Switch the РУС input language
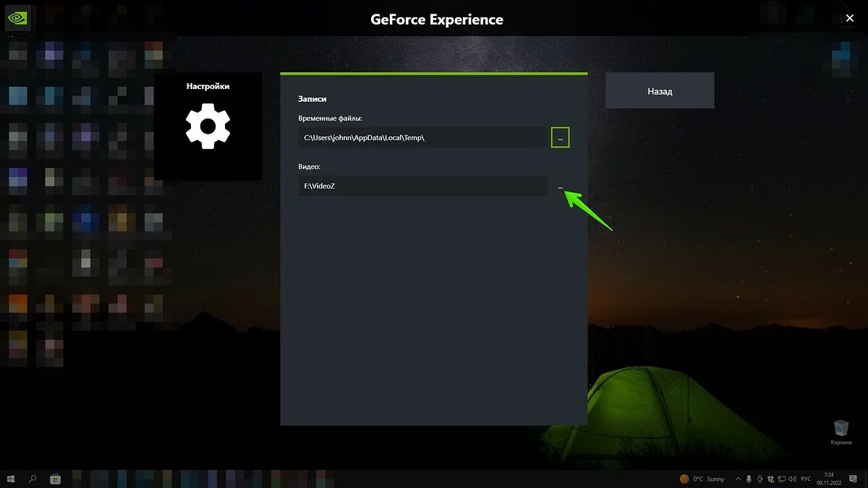This screenshot has width=868, height=488. [805, 479]
